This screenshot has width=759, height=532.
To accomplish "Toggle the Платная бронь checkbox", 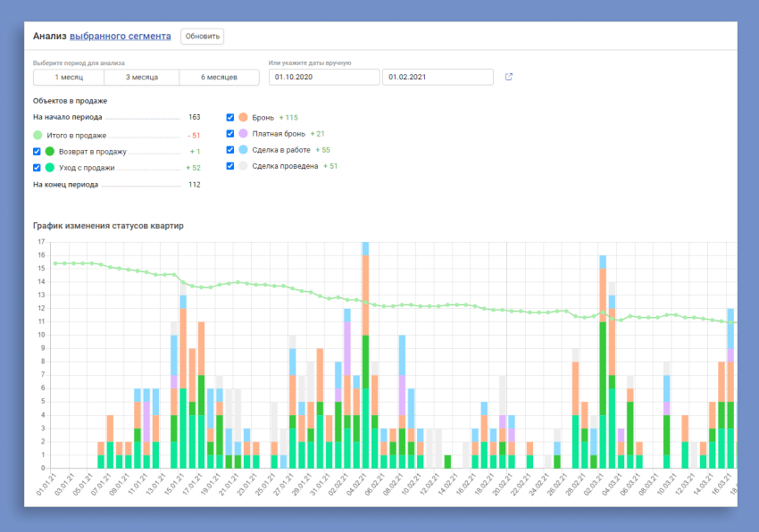I will click(x=230, y=134).
